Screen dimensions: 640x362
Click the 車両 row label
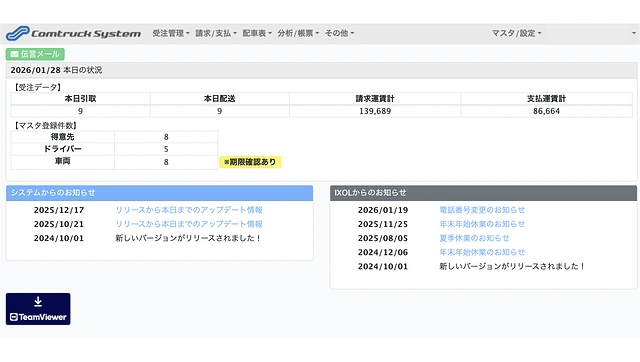coord(62,162)
